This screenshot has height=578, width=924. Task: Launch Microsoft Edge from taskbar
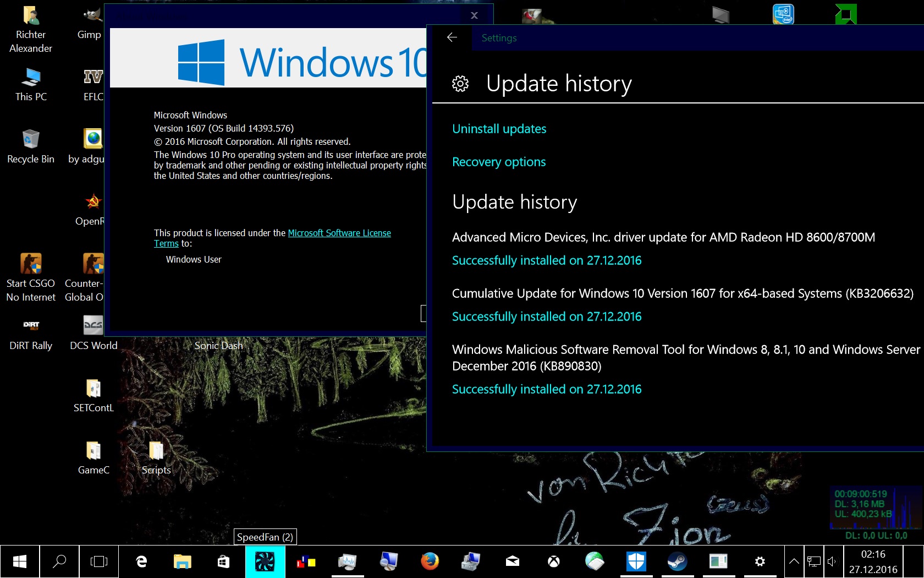[141, 561]
